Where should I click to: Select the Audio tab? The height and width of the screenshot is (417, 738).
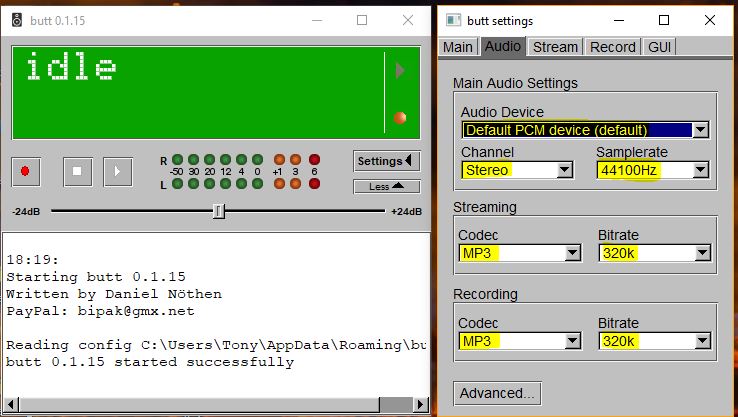[x=503, y=47]
